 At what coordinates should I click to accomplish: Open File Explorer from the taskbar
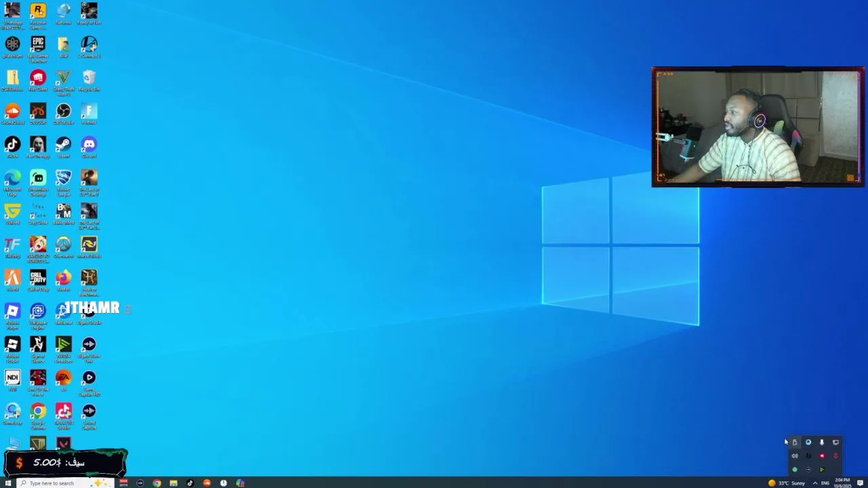tap(174, 483)
